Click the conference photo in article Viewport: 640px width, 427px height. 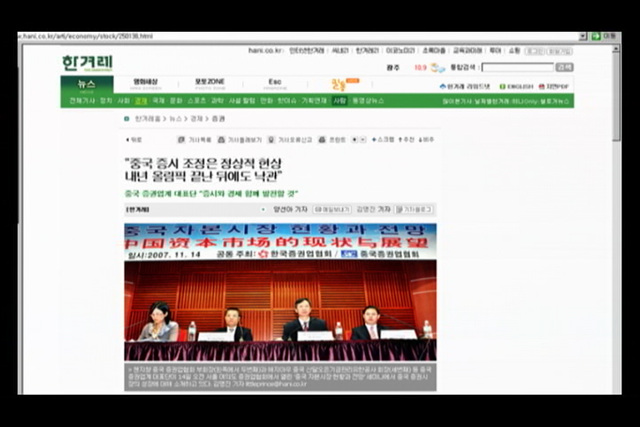pyautogui.click(x=280, y=290)
